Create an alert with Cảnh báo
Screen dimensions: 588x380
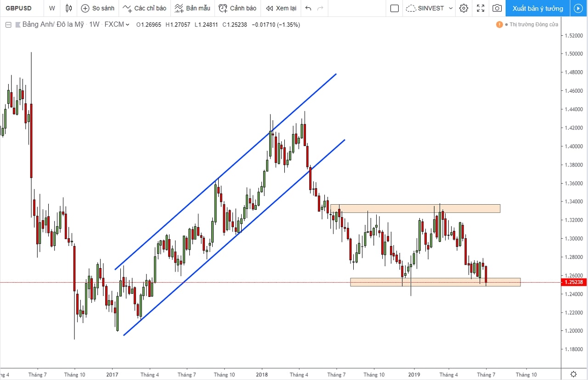point(237,8)
